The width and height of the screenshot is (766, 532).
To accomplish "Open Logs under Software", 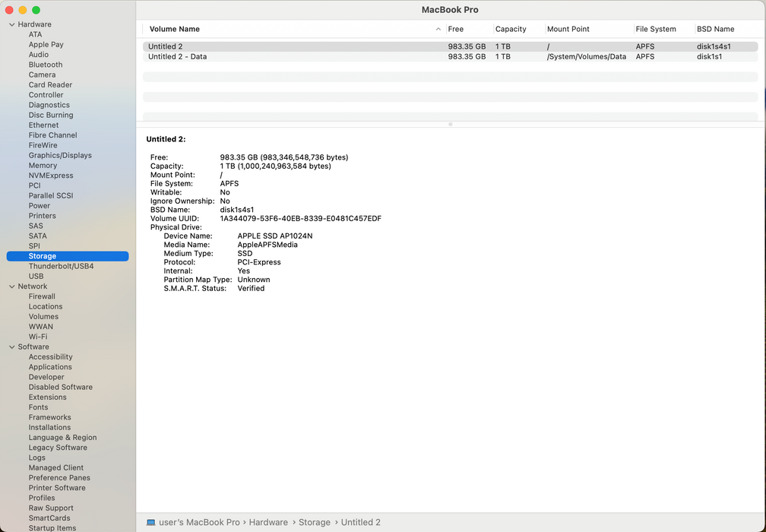I will coord(36,458).
